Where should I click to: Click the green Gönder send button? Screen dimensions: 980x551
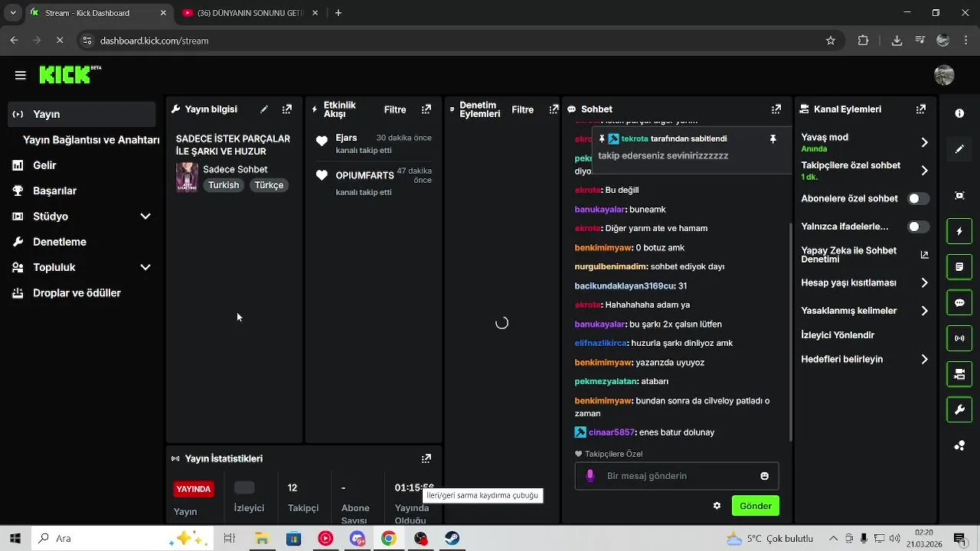(756, 506)
